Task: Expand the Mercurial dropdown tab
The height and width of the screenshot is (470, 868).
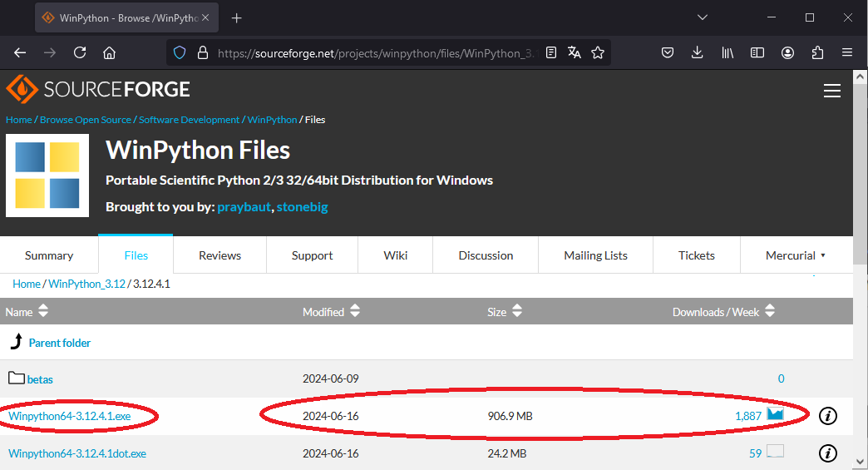Action: (x=796, y=255)
